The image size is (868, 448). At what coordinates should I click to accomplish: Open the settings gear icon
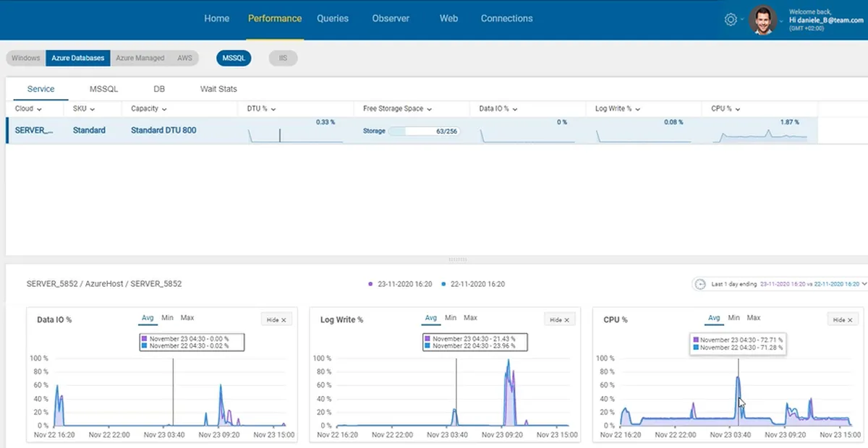730,20
